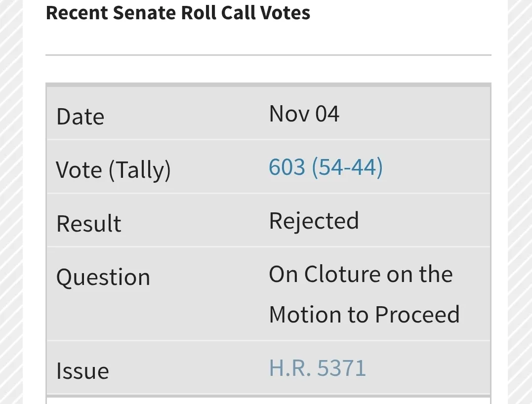
Task: Click the striped right page margin
Action: pos(520,198)
